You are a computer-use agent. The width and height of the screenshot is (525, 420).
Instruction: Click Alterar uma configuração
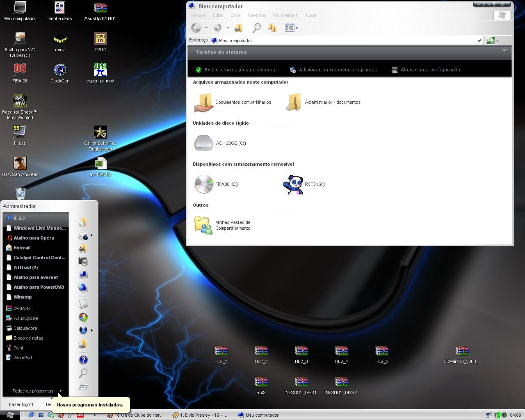pyautogui.click(x=426, y=70)
